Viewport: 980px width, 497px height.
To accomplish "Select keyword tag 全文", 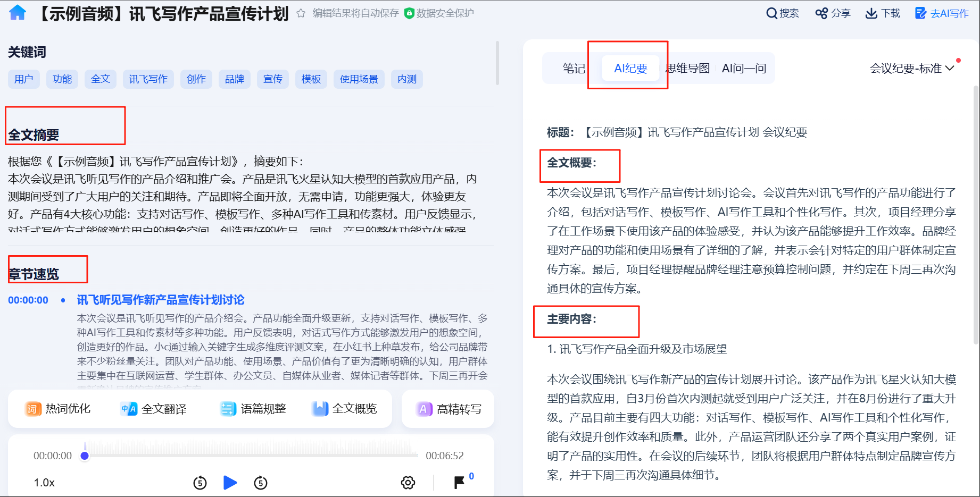I will 101,79.
